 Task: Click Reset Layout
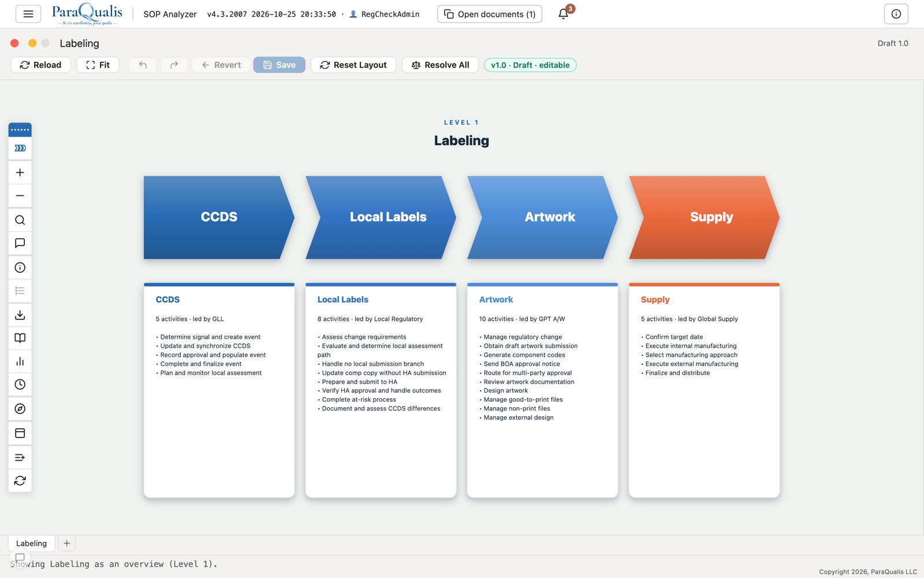(x=353, y=65)
